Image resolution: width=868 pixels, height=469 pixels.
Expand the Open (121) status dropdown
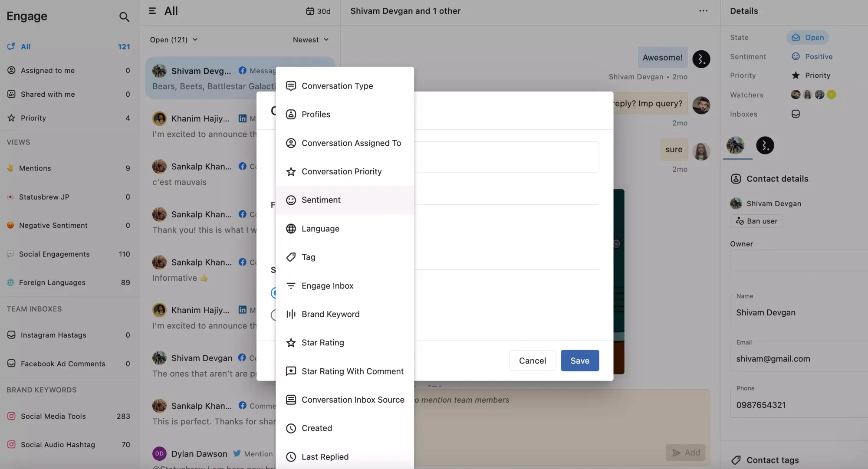(174, 40)
